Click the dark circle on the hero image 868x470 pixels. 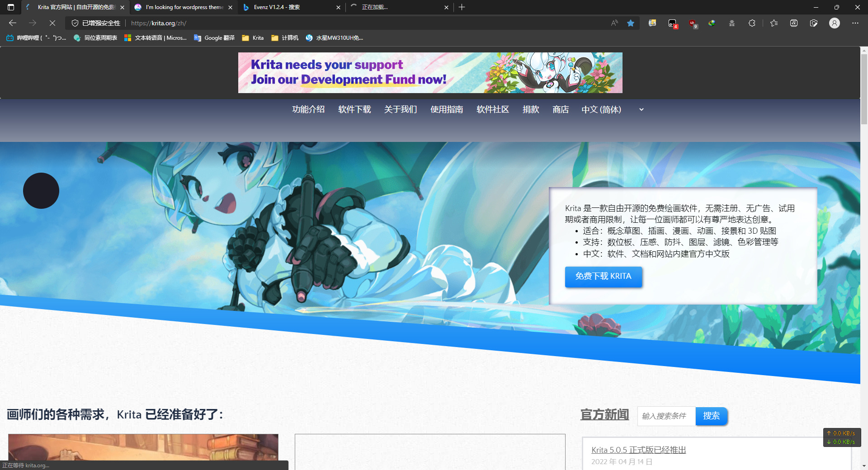point(41,191)
